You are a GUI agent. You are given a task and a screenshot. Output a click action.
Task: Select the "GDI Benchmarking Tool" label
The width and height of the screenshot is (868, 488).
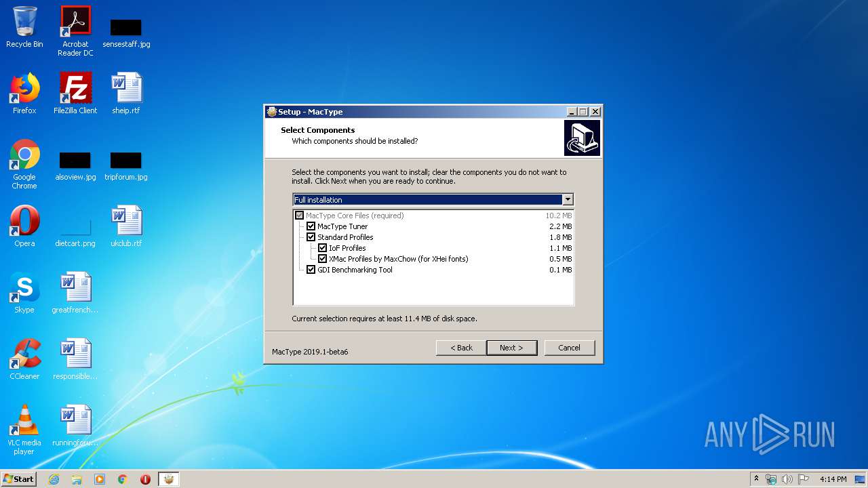point(355,270)
